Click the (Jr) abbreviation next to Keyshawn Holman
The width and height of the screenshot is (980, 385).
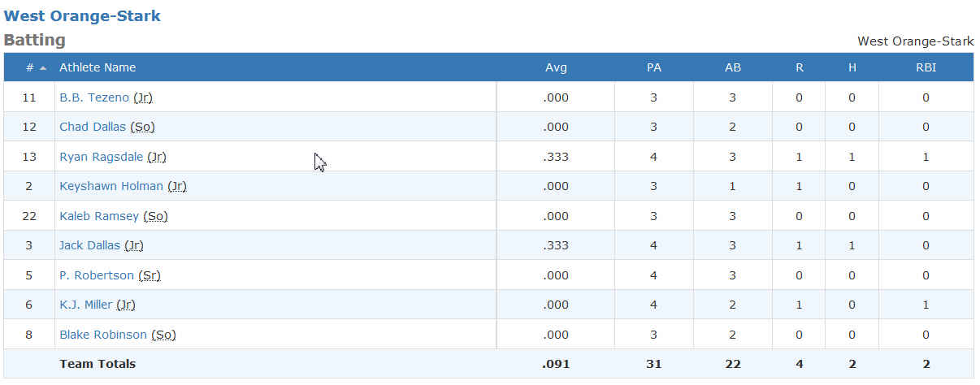click(177, 186)
